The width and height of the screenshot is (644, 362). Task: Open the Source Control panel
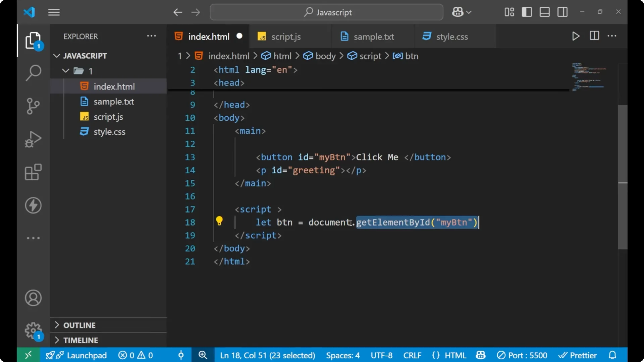pos(33,106)
